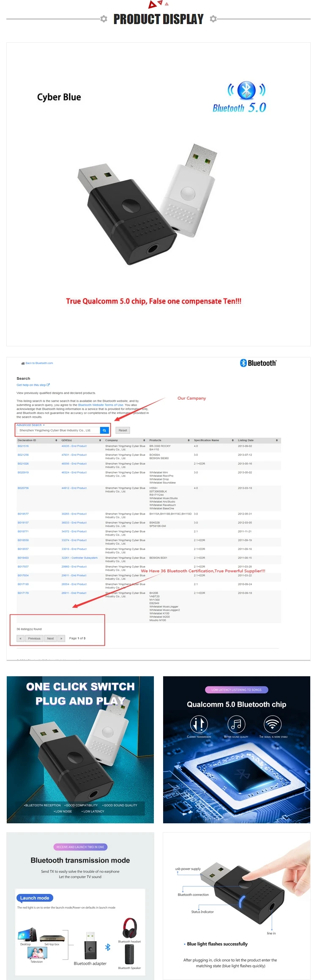Click the Bluetooth headset image

[x=130, y=928]
